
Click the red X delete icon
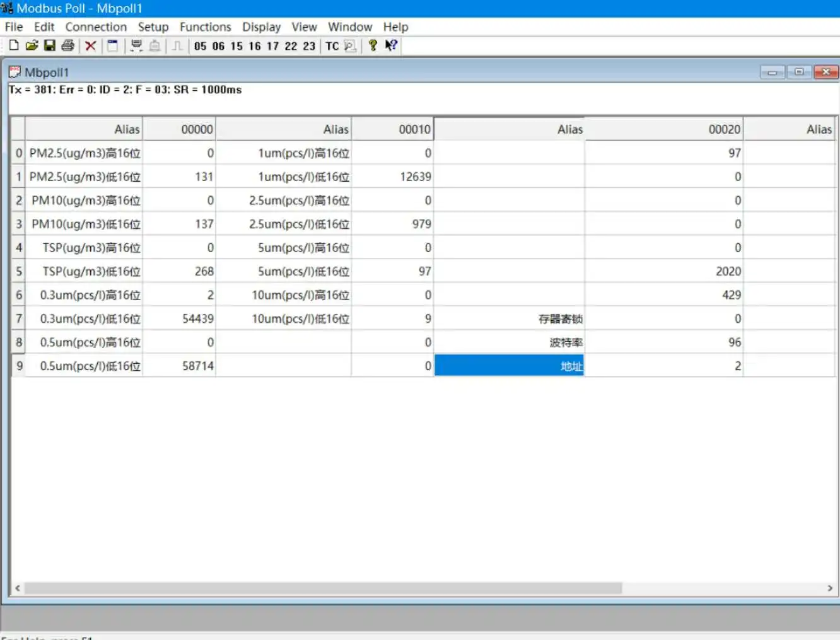click(91, 45)
